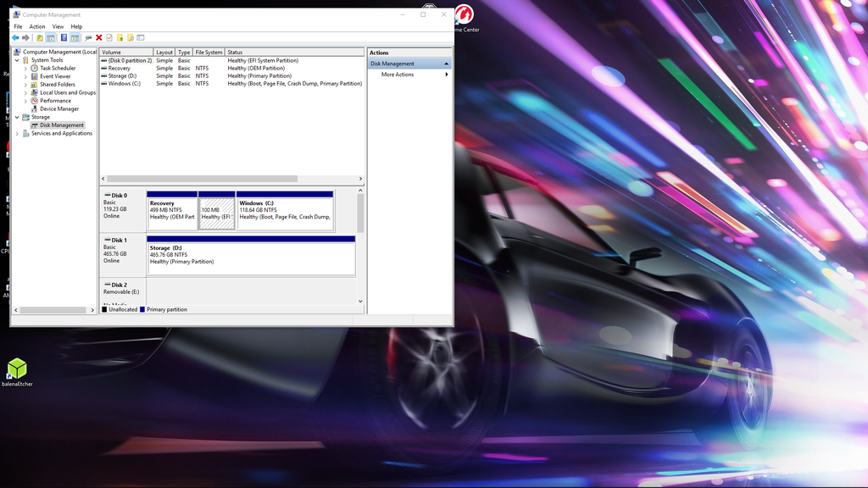Image resolution: width=868 pixels, height=488 pixels.
Task: Expand the Event Viewer tree node
Action: (25, 76)
